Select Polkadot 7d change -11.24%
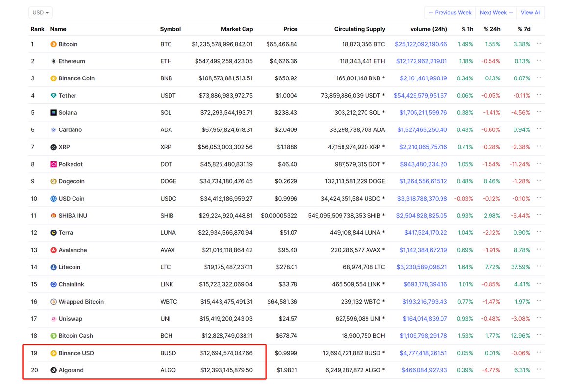This screenshot has width=588, height=384. coord(520,164)
